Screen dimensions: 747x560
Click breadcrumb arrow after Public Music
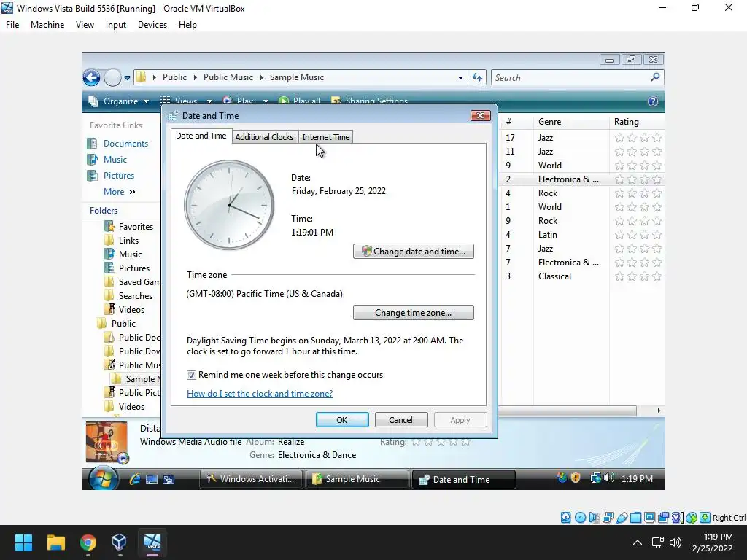click(262, 77)
